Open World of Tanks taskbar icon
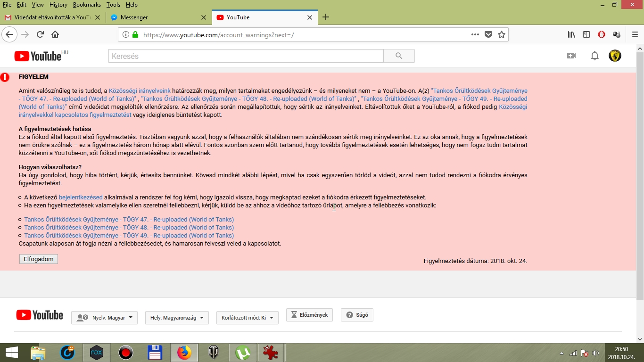 (x=213, y=352)
